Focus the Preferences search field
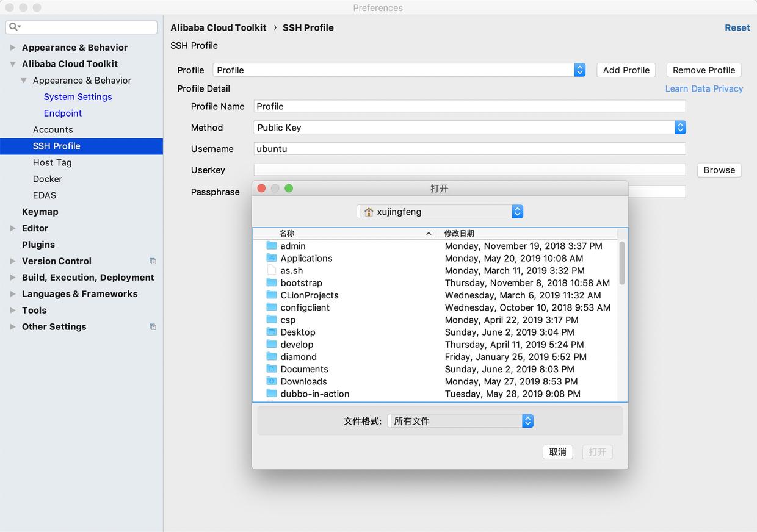The height and width of the screenshot is (532, 757). pyautogui.click(x=81, y=27)
